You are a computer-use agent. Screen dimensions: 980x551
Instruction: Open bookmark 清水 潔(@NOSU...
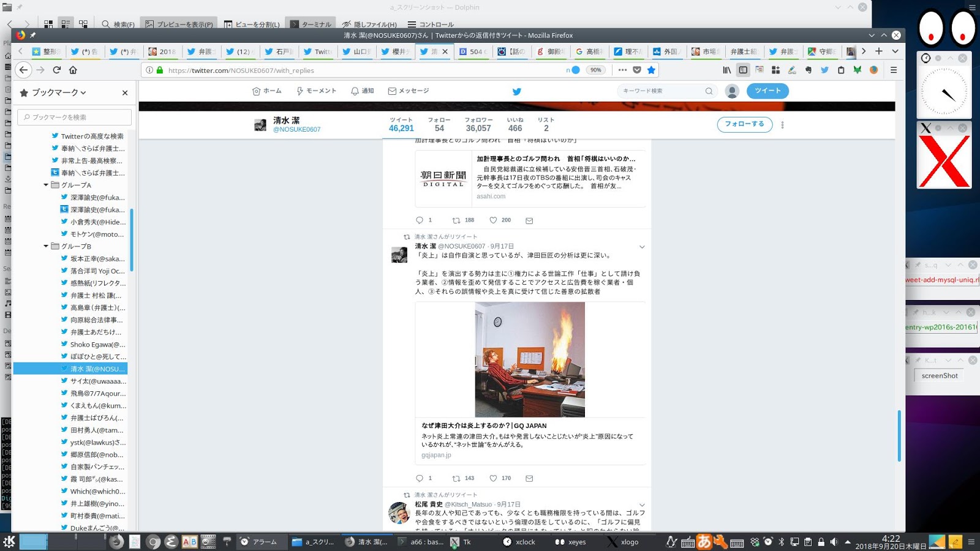point(94,369)
